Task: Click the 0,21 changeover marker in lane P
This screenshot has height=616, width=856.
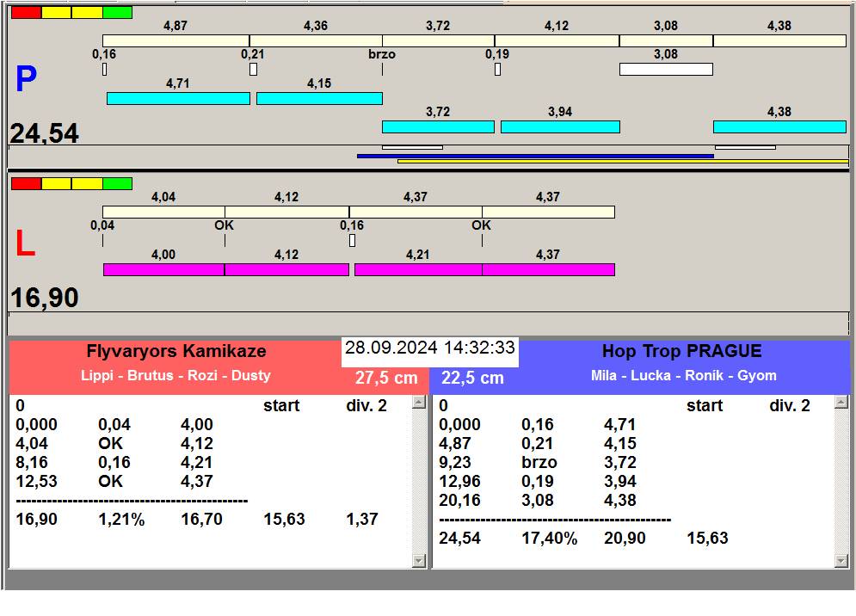Action: coord(253,69)
